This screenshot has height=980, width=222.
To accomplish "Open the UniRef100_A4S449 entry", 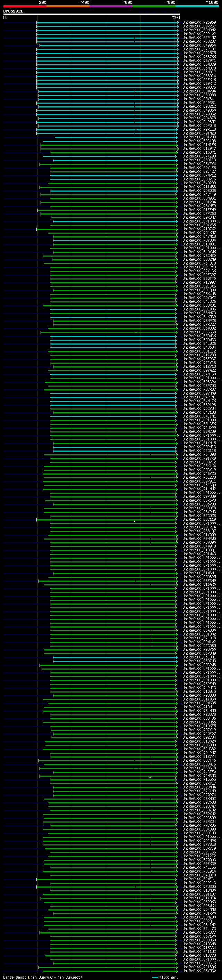I will (x=199, y=194).
